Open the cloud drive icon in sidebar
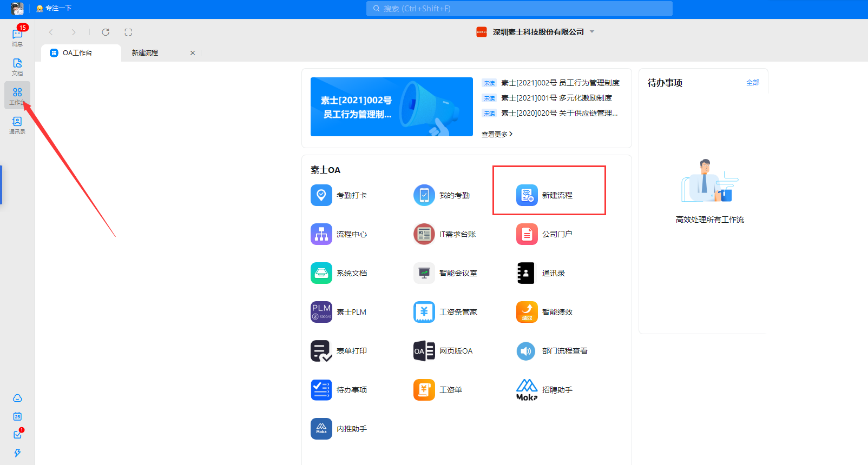868x465 pixels. (17, 398)
